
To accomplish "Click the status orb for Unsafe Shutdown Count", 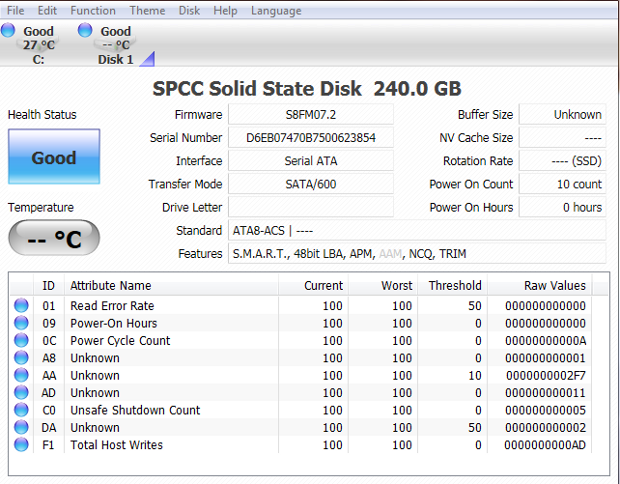I will tap(21, 410).
